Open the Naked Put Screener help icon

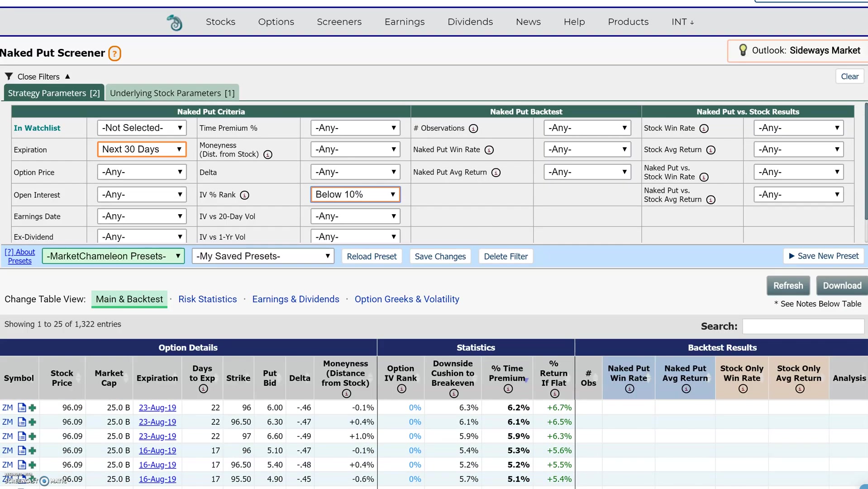coord(114,53)
